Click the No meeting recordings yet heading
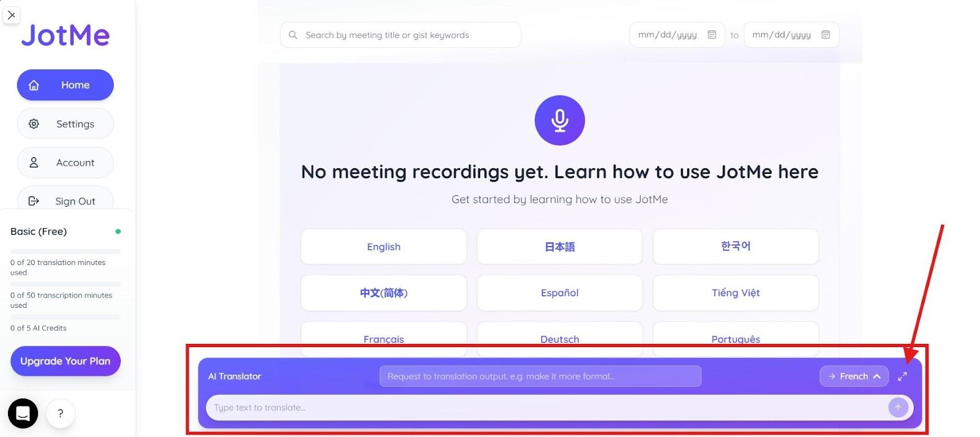This screenshot has height=437, width=980. pos(560,172)
